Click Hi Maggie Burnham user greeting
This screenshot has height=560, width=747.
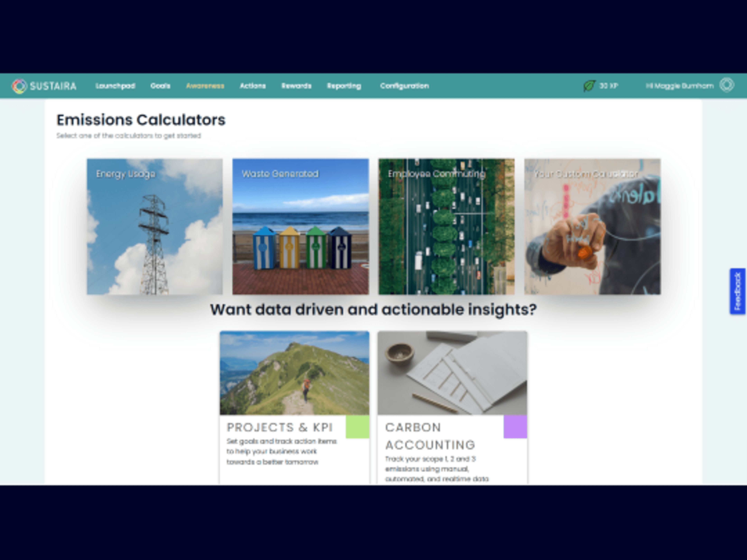679,86
